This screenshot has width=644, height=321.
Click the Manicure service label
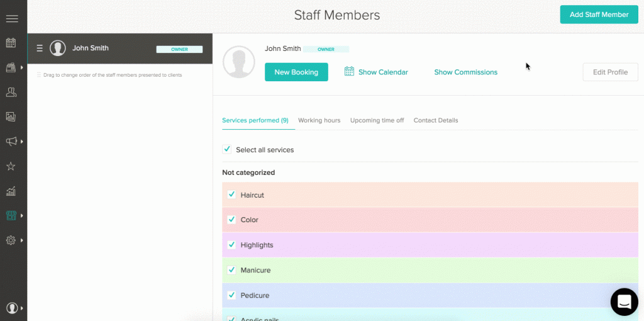(255, 271)
